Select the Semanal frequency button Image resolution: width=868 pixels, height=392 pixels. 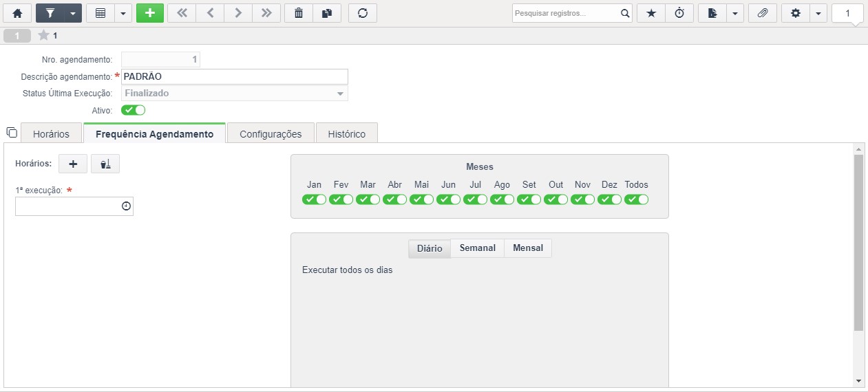click(478, 248)
